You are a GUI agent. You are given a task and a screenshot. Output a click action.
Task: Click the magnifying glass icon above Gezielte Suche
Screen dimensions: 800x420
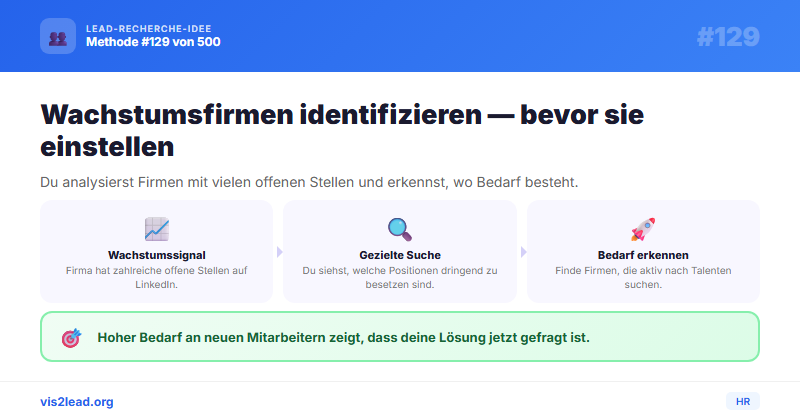pos(399,229)
